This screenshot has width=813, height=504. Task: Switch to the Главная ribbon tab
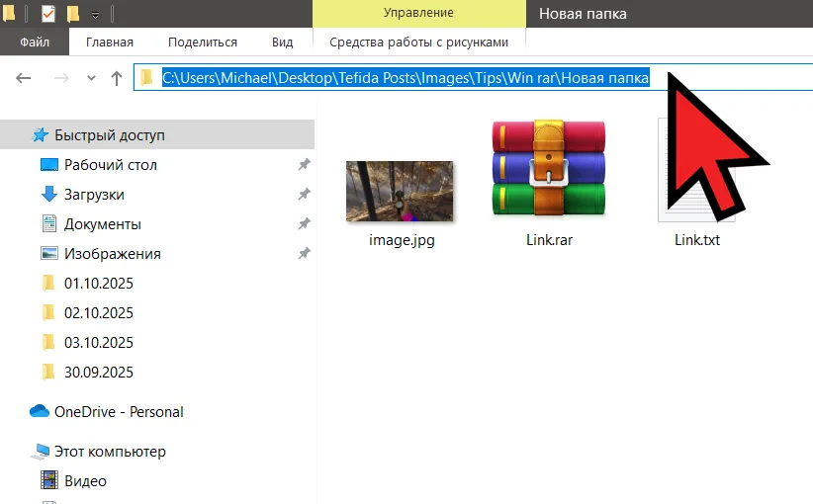(110, 42)
